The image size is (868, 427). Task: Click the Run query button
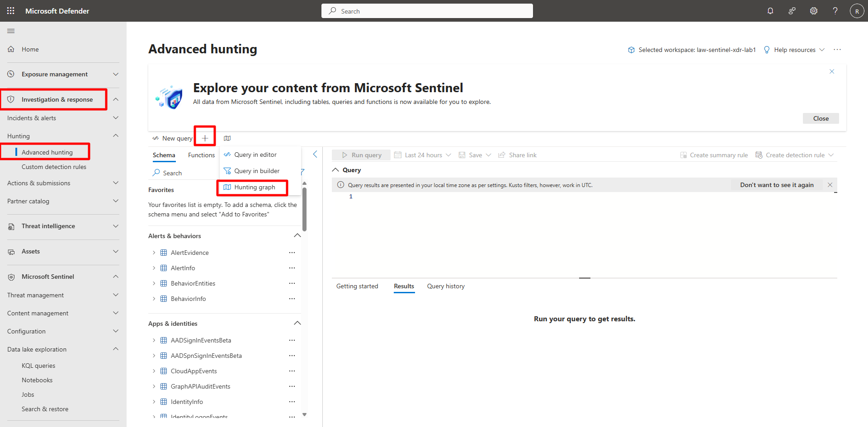click(362, 155)
